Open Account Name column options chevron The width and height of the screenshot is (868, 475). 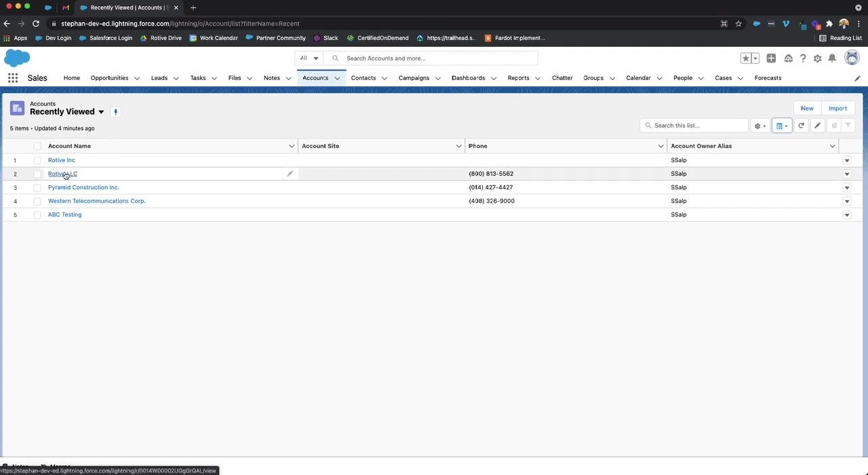[292, 146]
